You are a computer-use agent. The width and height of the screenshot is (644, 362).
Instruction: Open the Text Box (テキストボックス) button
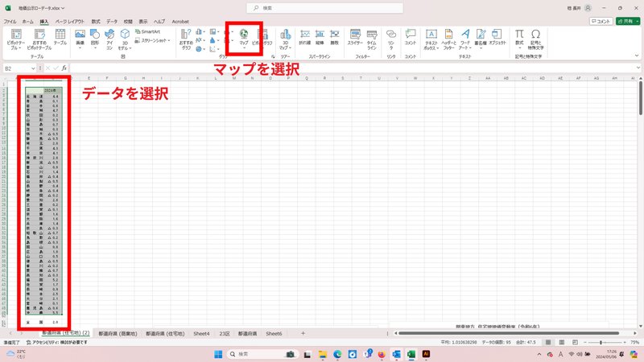tap(431, 39)
